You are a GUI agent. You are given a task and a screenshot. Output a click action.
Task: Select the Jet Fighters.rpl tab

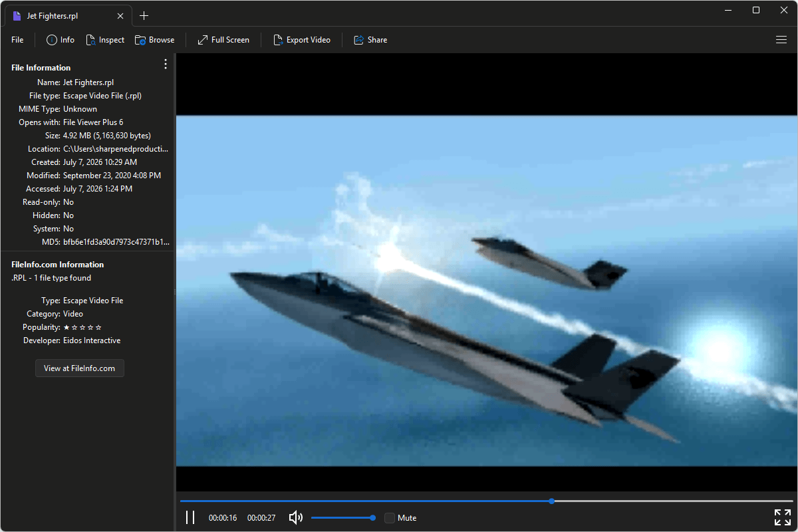tap(66, 16)
